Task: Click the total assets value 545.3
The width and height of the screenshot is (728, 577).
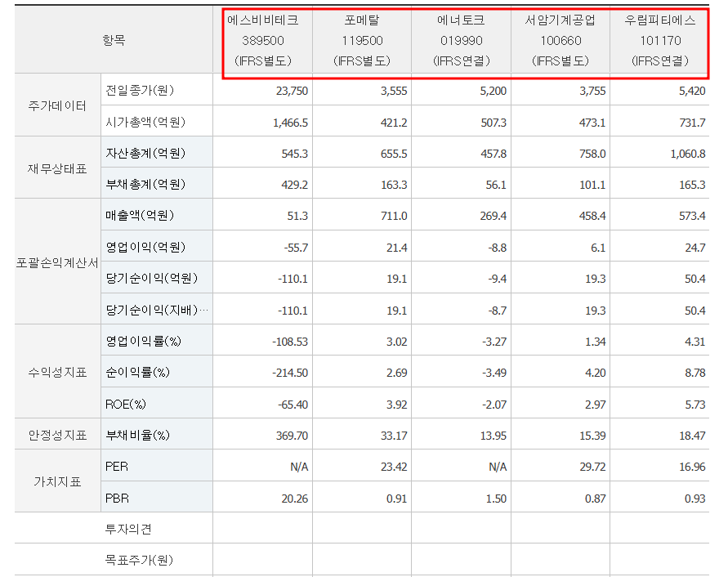Action: [294, 154]
